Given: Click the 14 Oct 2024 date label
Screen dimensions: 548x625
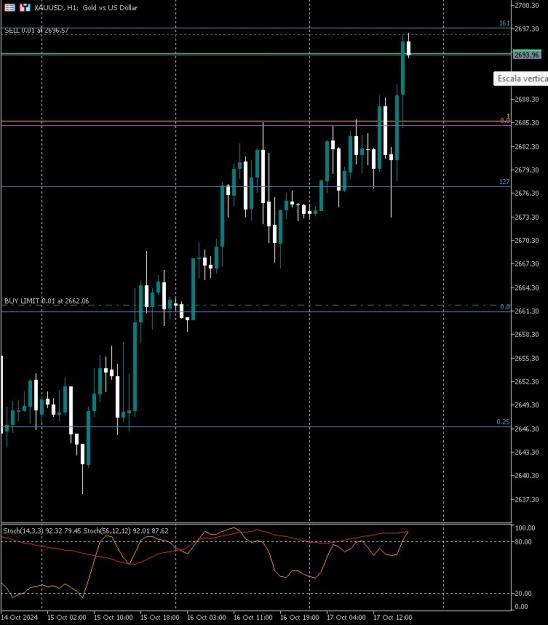Looking at the screenshot, I should point(20,617).
